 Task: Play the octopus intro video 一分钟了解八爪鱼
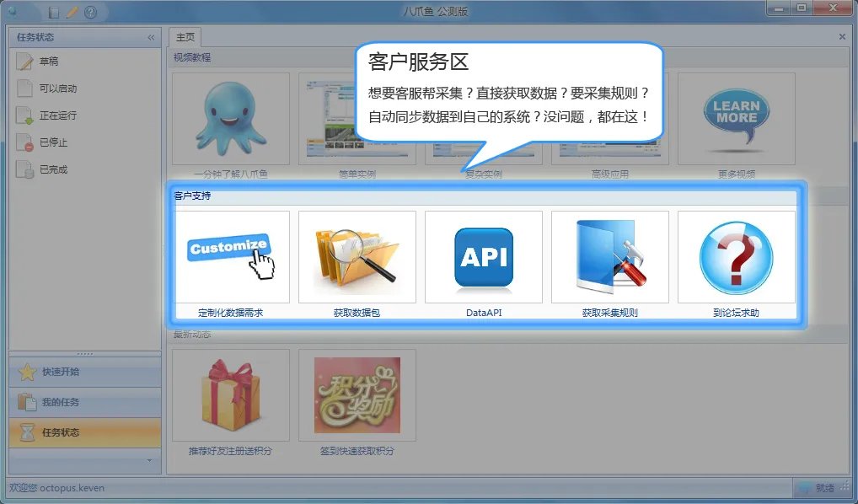(x=230, y=118)
